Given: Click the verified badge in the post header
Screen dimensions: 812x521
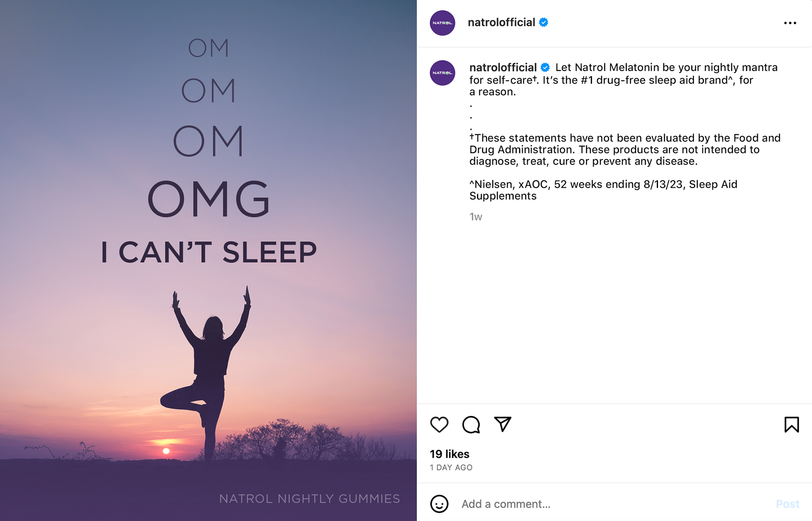Looking at the screenshot, I should pyautogui.click(x=544, y=22).
